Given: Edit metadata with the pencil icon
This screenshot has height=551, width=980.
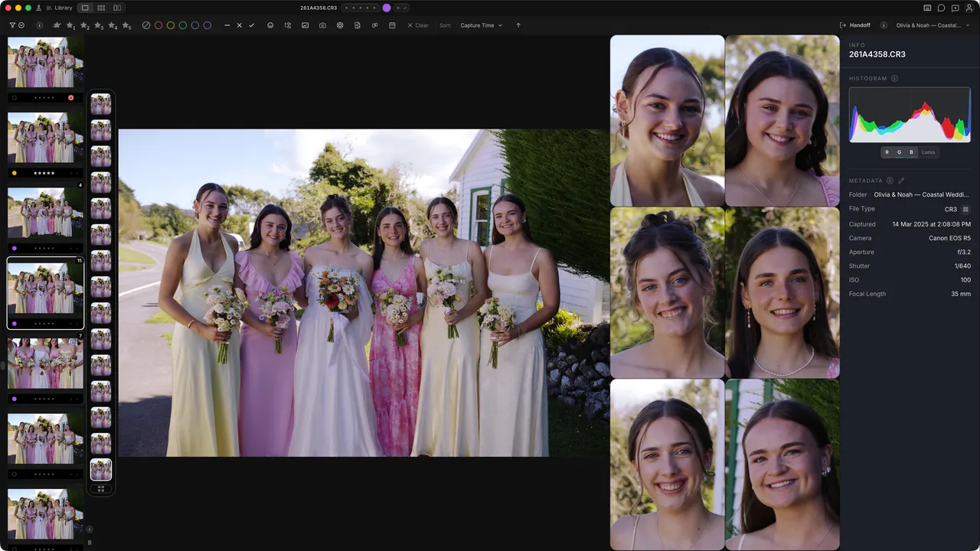Looking at the screenshot, I should pos(901,181).
